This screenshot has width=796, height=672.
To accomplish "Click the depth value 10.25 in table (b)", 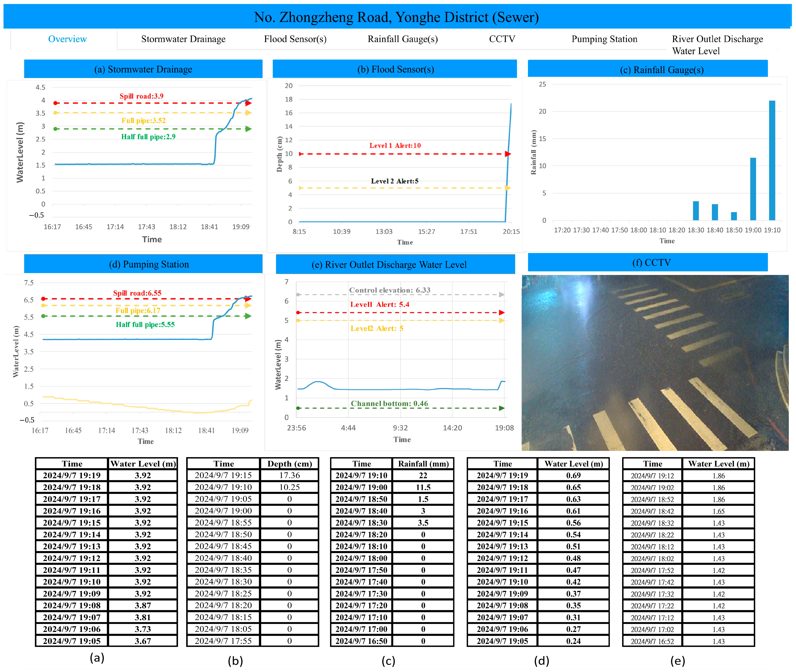I will pos(289,487).
